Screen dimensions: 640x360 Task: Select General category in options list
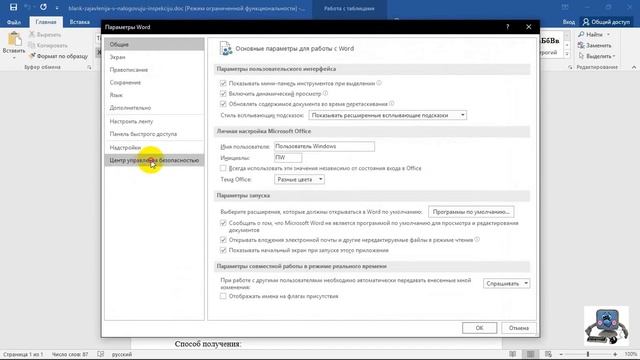coord(154,44)
